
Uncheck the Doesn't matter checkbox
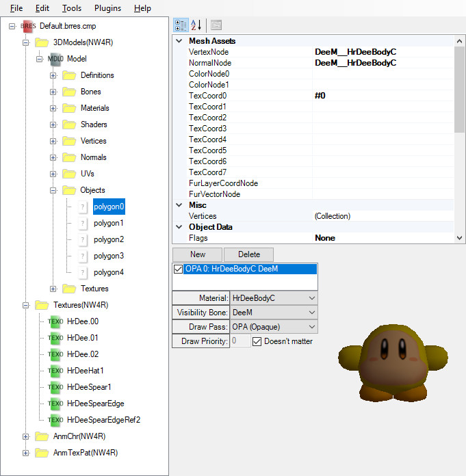click(x=257, y=341)
